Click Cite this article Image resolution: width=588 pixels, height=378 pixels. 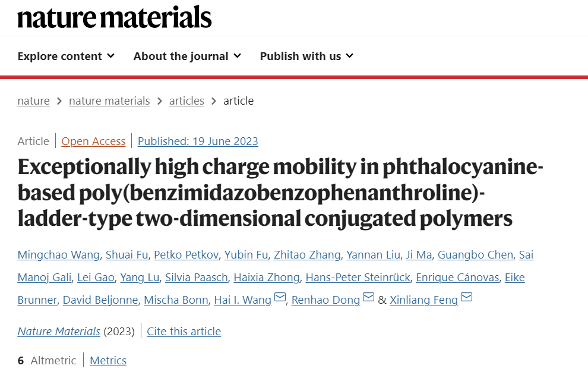(184, 332)
